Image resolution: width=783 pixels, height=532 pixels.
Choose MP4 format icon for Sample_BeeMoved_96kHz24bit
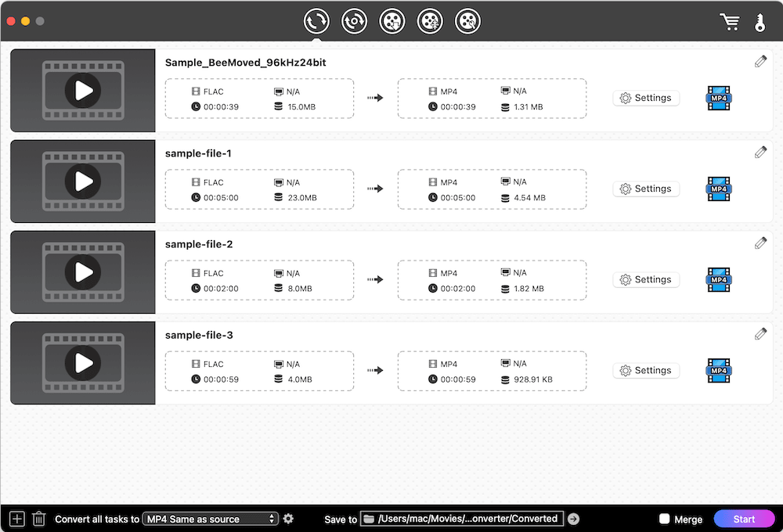click(719, 98)
